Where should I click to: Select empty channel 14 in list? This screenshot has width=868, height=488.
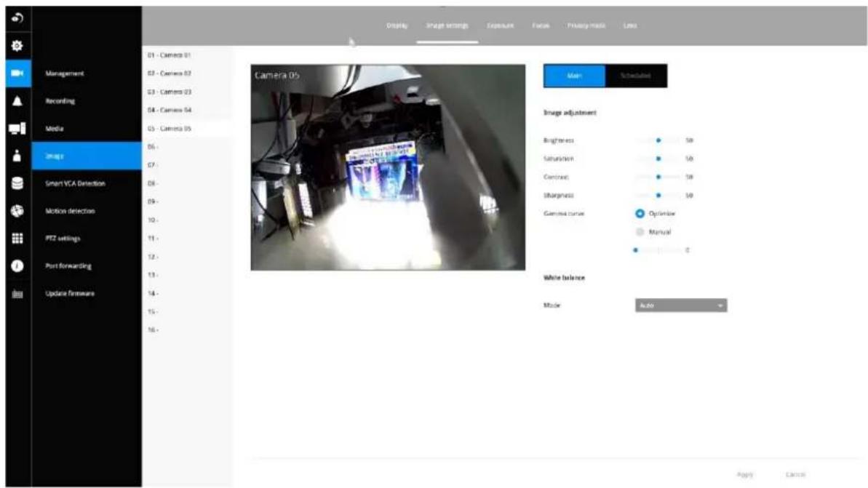coord(187,293)
